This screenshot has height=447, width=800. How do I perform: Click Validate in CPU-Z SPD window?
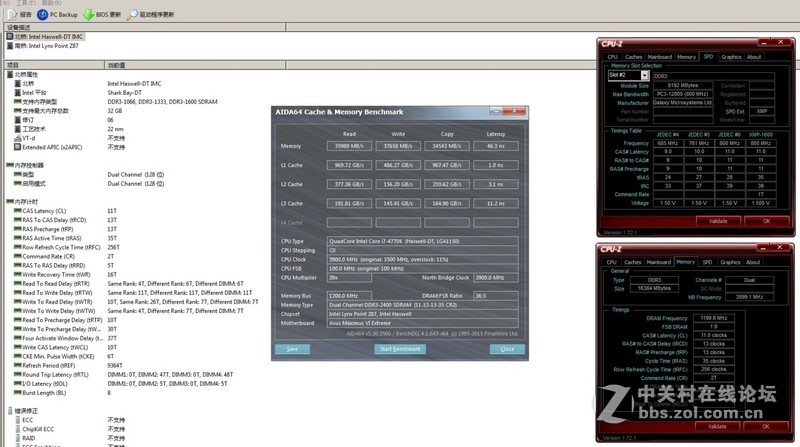718,221
